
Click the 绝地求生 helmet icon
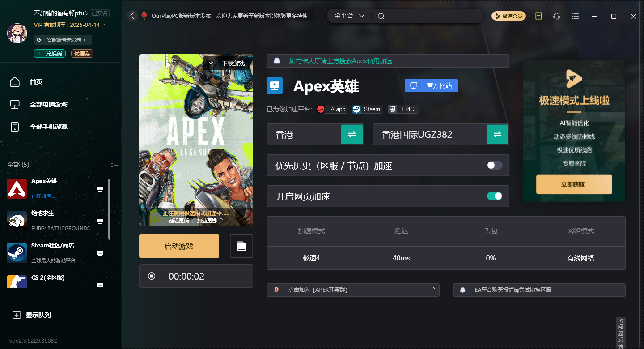(17, 221)
